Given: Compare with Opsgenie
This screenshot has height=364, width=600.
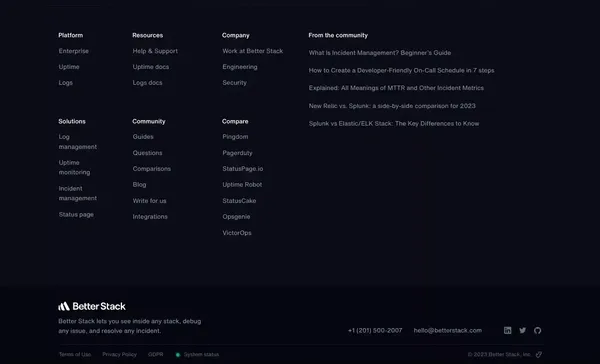Looking at the screenshot, I should [236, 217].
